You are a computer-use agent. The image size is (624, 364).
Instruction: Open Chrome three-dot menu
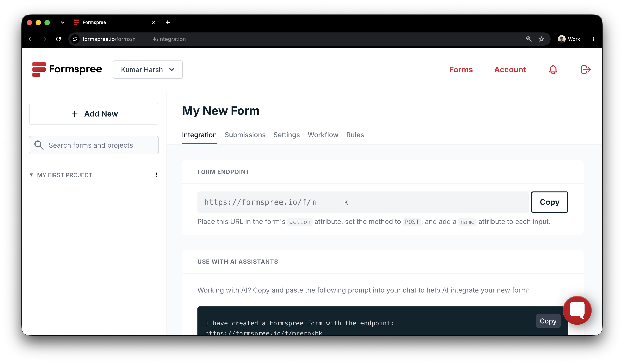coord(593,39)
